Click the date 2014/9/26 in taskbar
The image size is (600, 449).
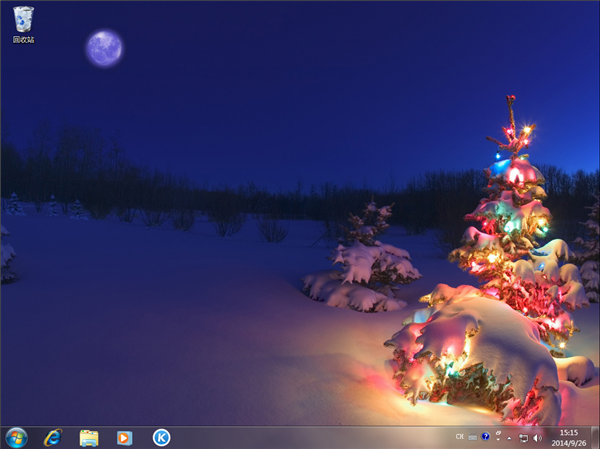pyautogui.click(x=569, y=443)
